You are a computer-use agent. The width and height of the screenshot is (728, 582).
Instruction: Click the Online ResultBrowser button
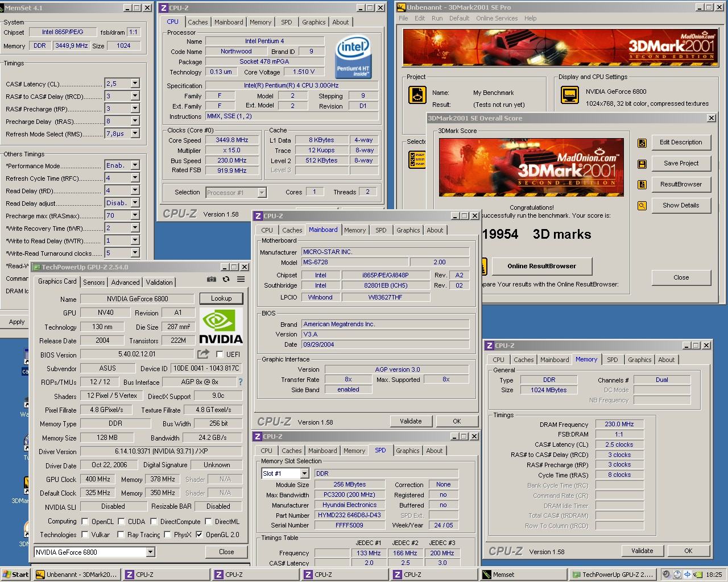coord(541,266)
